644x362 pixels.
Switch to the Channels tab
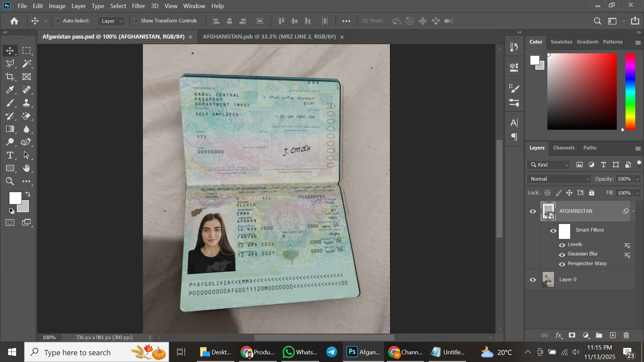(563, 148)
